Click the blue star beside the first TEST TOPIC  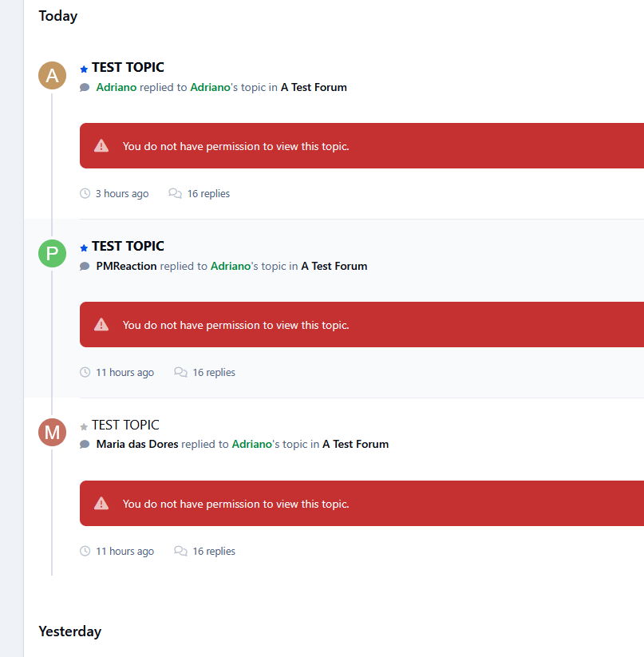pyautogui.click(x=84, y=69)
